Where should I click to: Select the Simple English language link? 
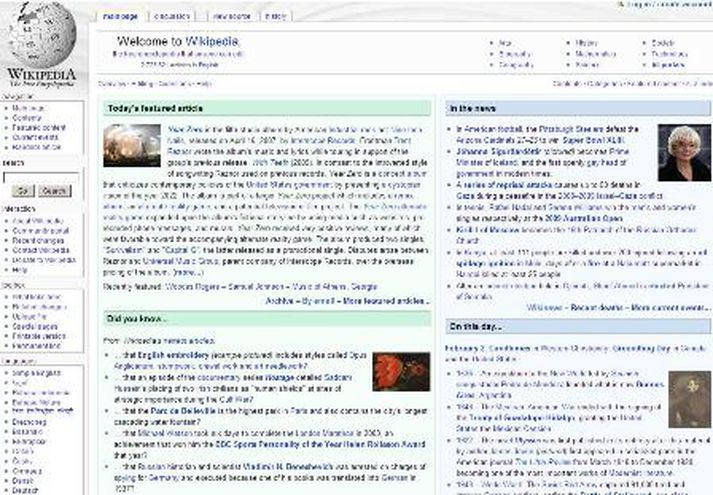[x=36, y=373]
